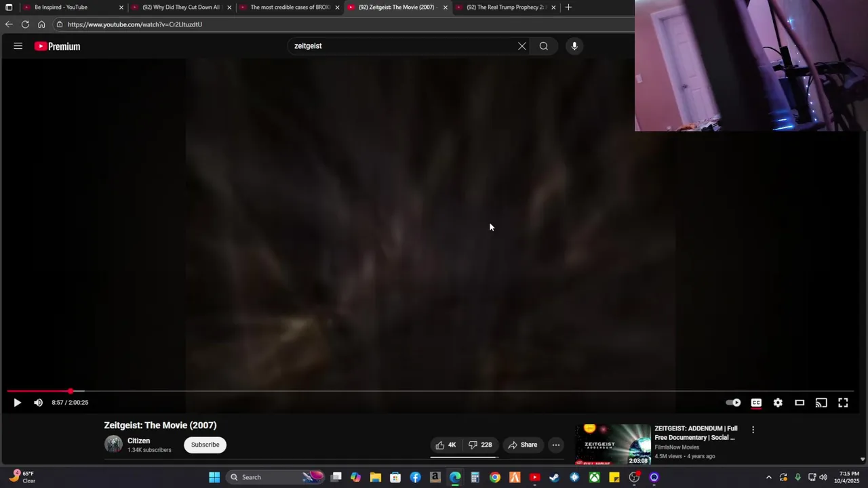Enter fullscreen mode
The image size is (868, 488).
(843, 403)
